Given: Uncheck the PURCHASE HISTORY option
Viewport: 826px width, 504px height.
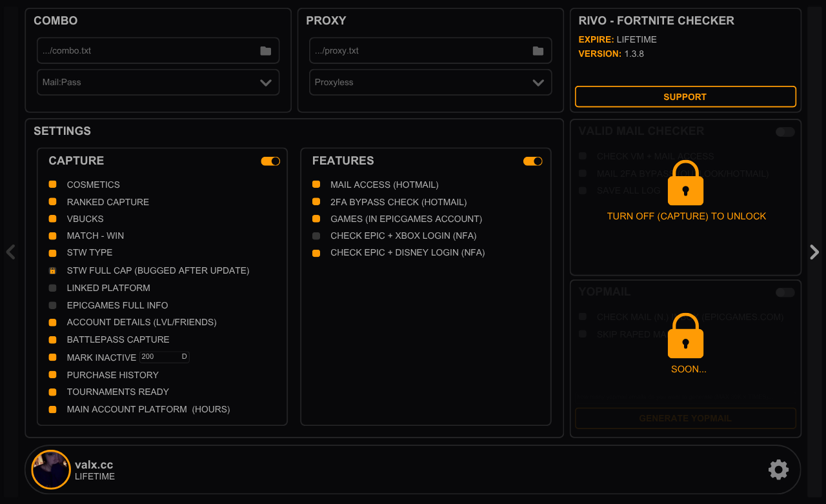Looking at the screenshot, I should pos(53,375).
